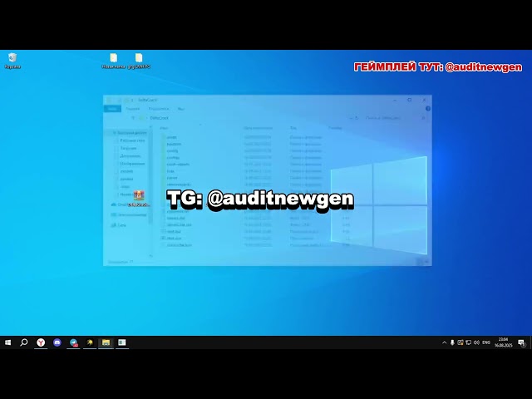Open the Файл tab in Explorer
Viewport: 532px width, 399px height.
point(112,109)
